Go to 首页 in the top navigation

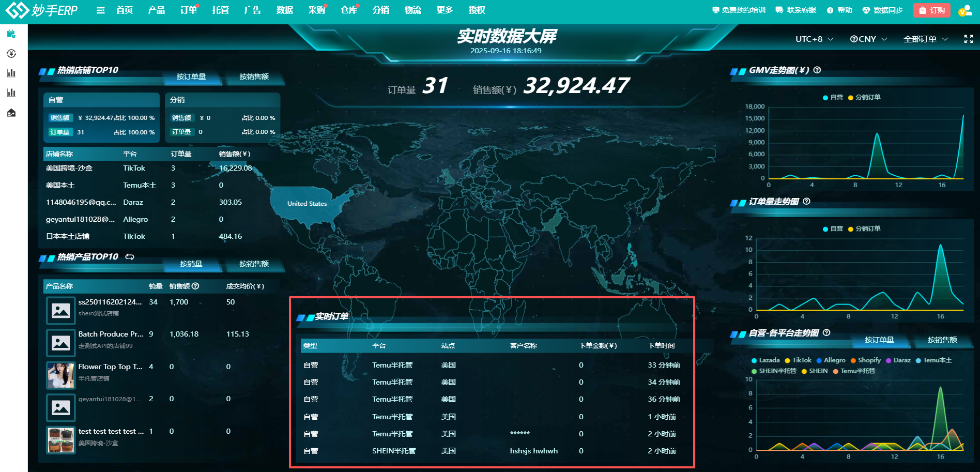click(125, 10)
